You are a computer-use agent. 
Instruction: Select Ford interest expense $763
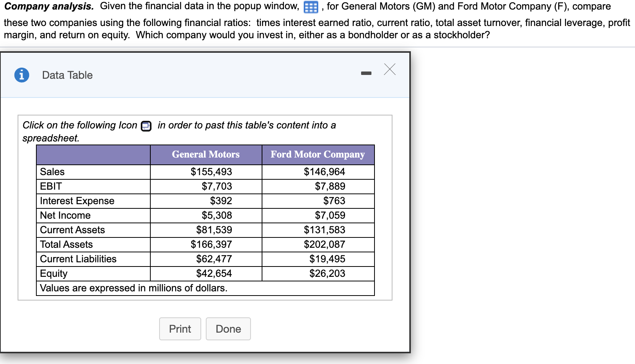pyautogui.click(x=334, y=201)
